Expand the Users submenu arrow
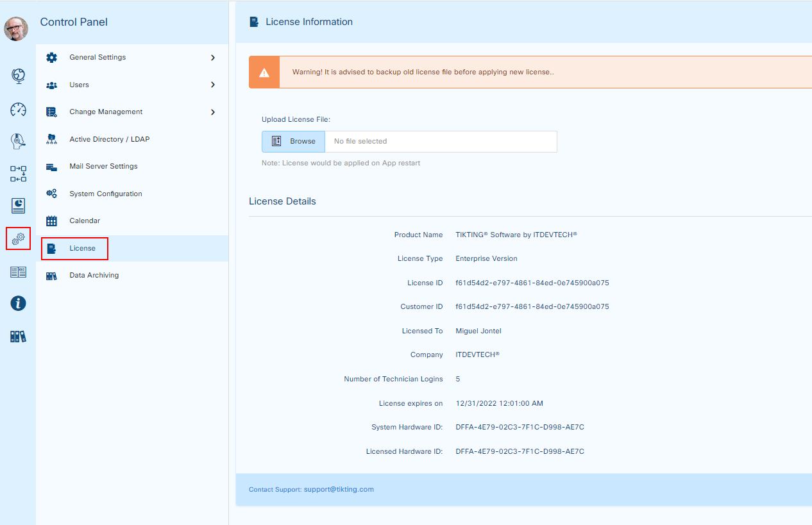The width and height of the screenshot is (812, 525). click(x=213, y=85)
